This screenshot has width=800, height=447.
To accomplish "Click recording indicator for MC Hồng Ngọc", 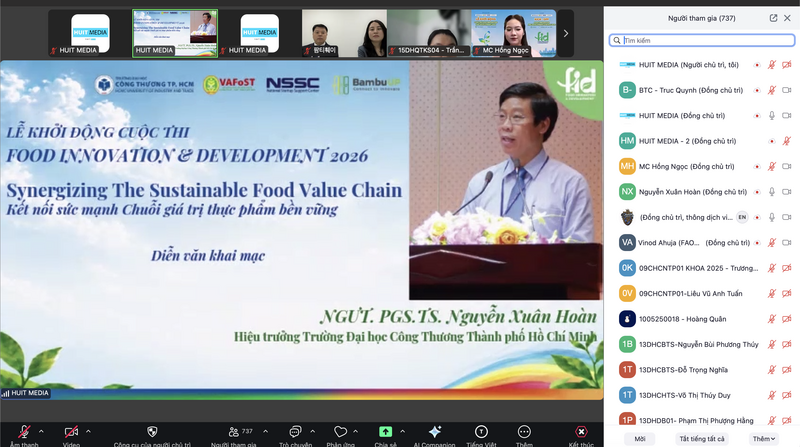I will [757, 166].
